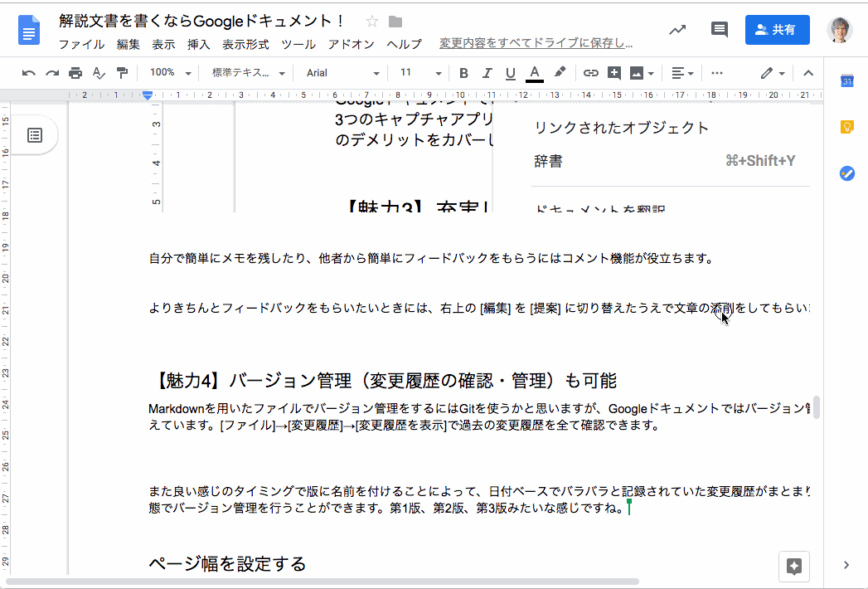Open the highlight color marker

click(x=560, y=72)
